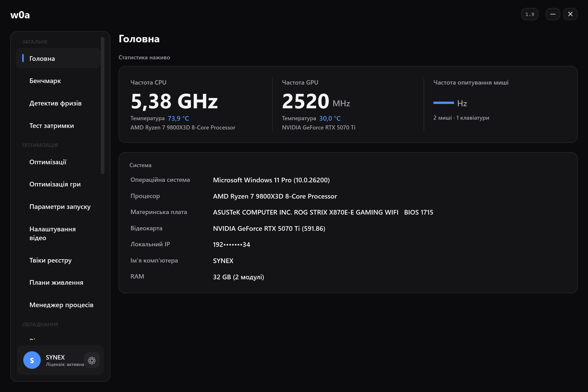Click the Статистика наживо heading

click(144, 57)
